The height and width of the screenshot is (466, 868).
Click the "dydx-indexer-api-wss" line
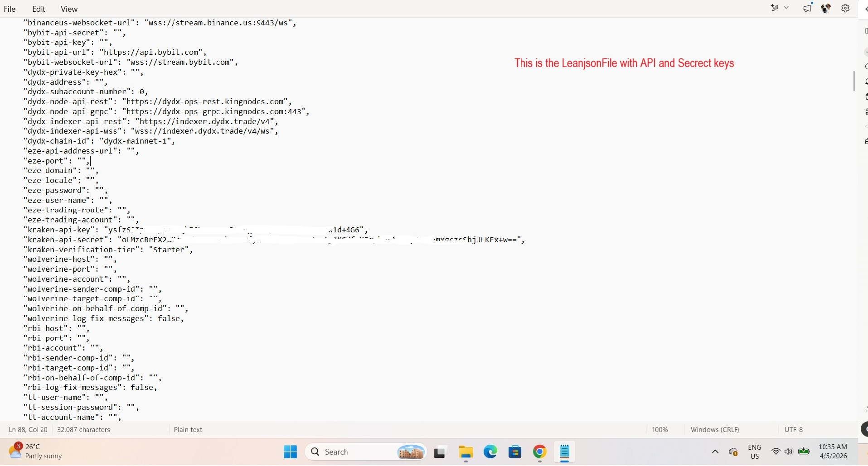tap(151, 131)
